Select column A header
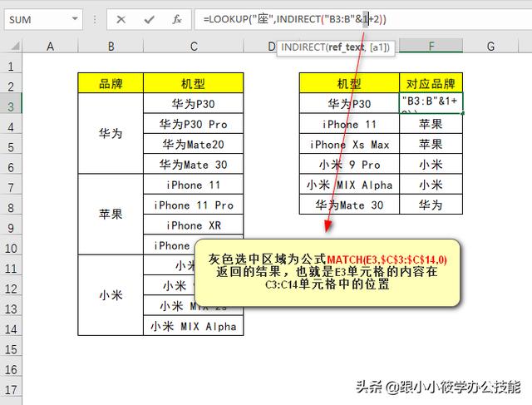The width and height of the screenshot is (532, 405). tap(50, 46)
